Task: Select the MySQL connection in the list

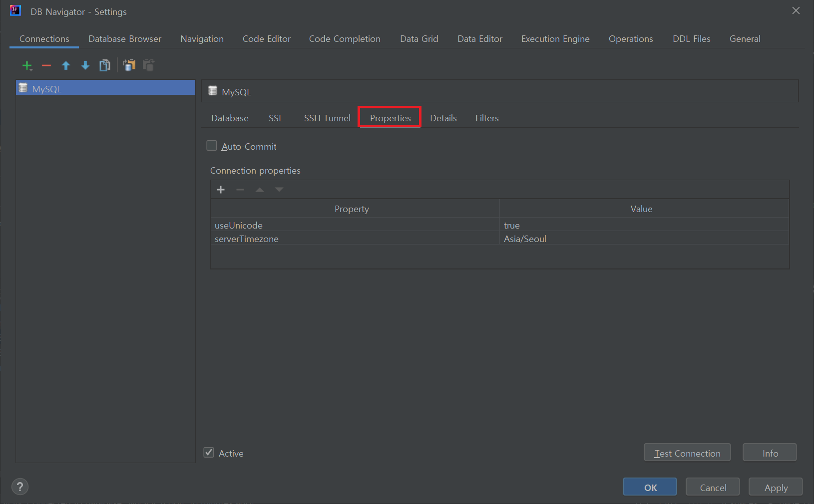Action: (x=105, y=88)
